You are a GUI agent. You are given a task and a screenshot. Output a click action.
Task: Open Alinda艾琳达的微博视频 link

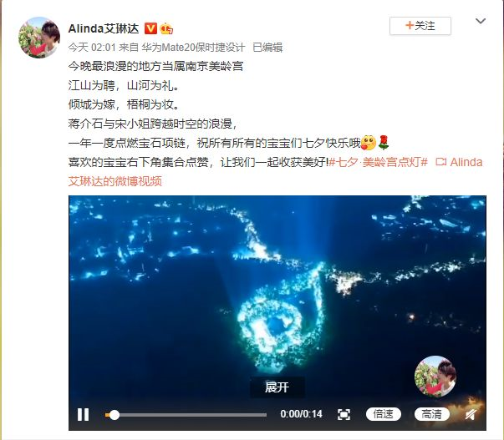(276, 171)
